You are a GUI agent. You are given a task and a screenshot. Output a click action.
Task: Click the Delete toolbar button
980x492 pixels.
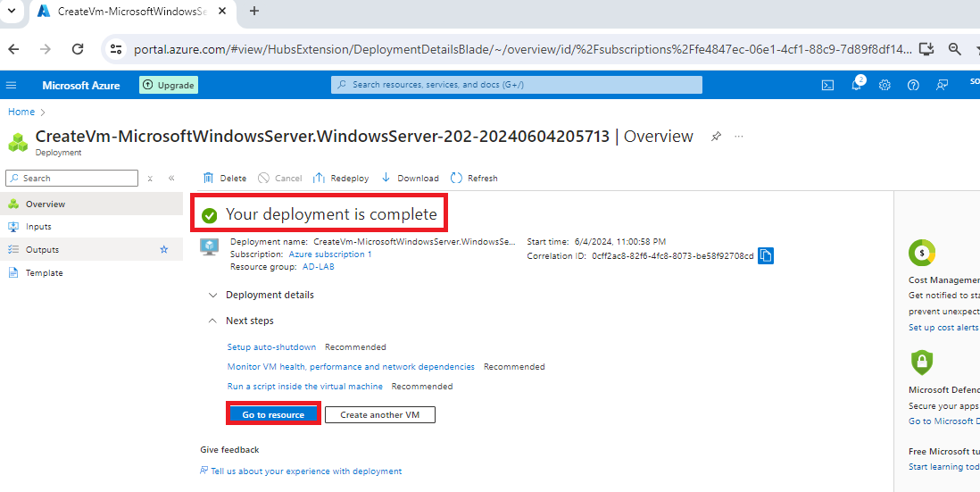225,179
